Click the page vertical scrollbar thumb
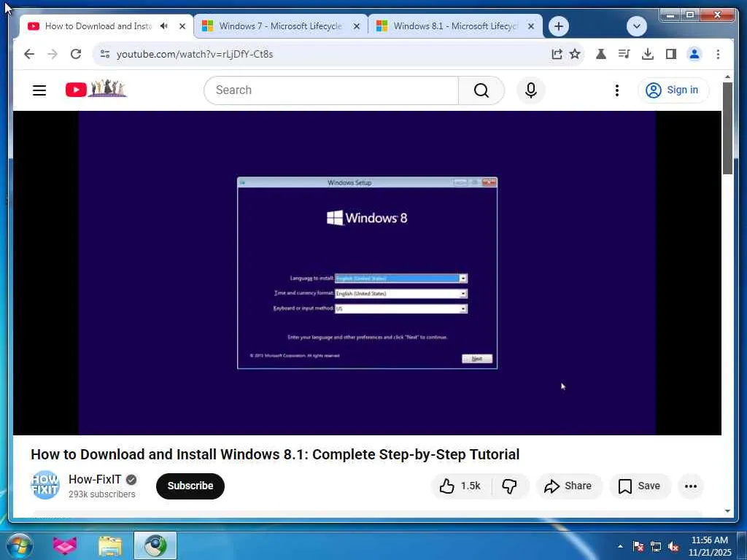This screenshot has width=747, height=560. click(x=727, y=128)
